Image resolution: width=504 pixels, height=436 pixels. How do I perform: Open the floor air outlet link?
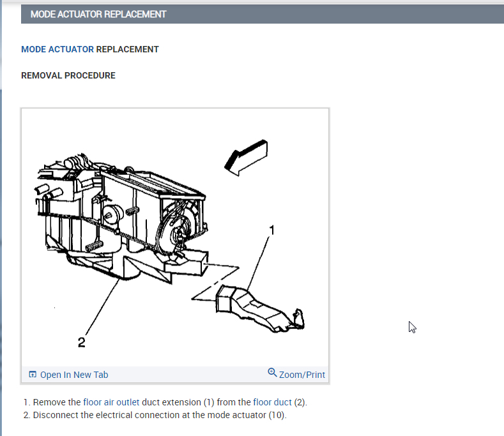click(x=111, y=402)
